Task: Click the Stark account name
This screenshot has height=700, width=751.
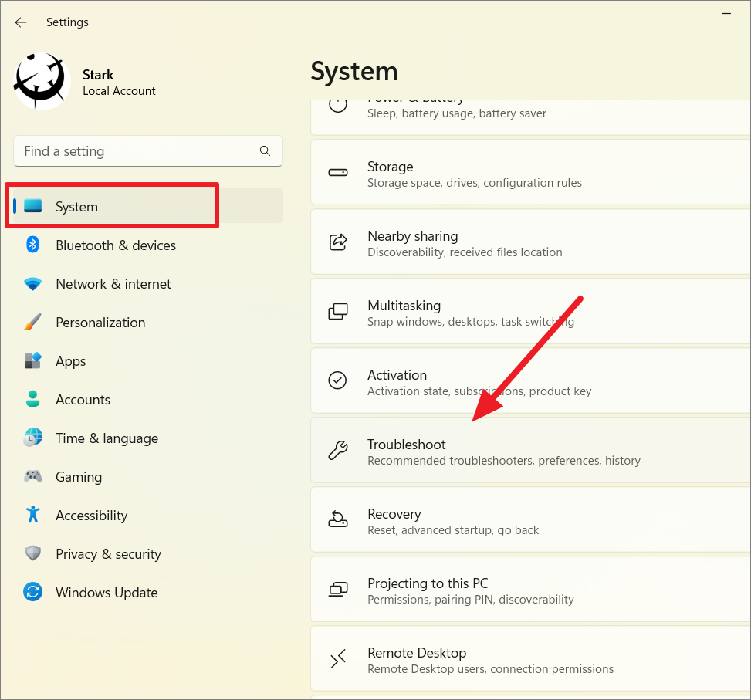Action: coord(98,75)
